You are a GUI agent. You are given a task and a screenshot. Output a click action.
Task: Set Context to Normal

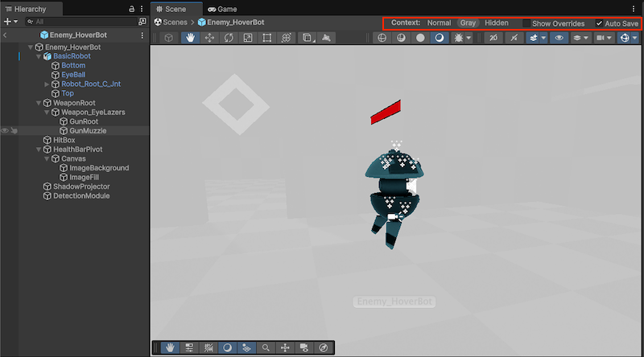439,23
